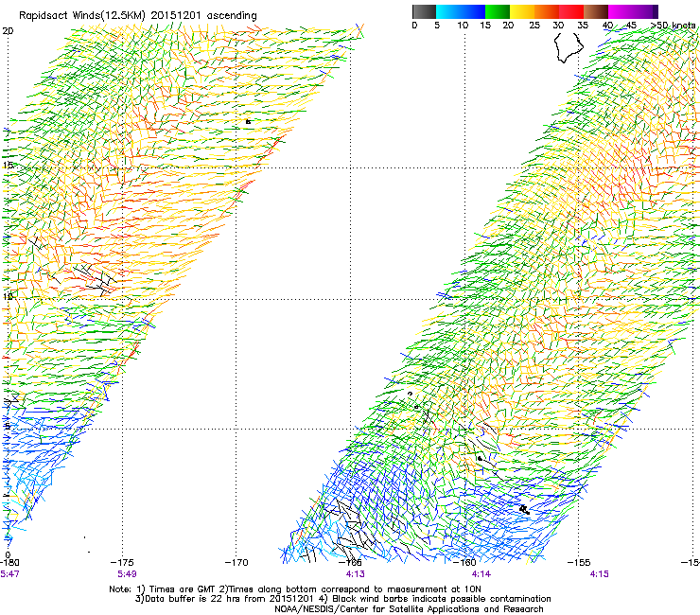Click the purple time label '5:49'
Image resolution: width=700 pixels, height=615 pixels.
(x=127, y=574)
